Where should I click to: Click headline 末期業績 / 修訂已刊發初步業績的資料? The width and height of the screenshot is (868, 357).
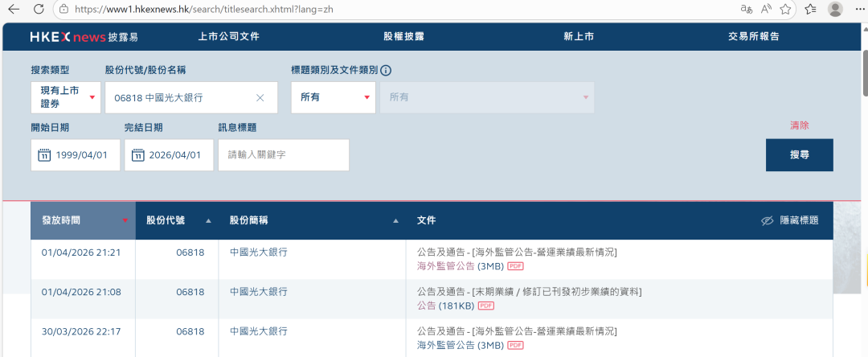(557, 292)
